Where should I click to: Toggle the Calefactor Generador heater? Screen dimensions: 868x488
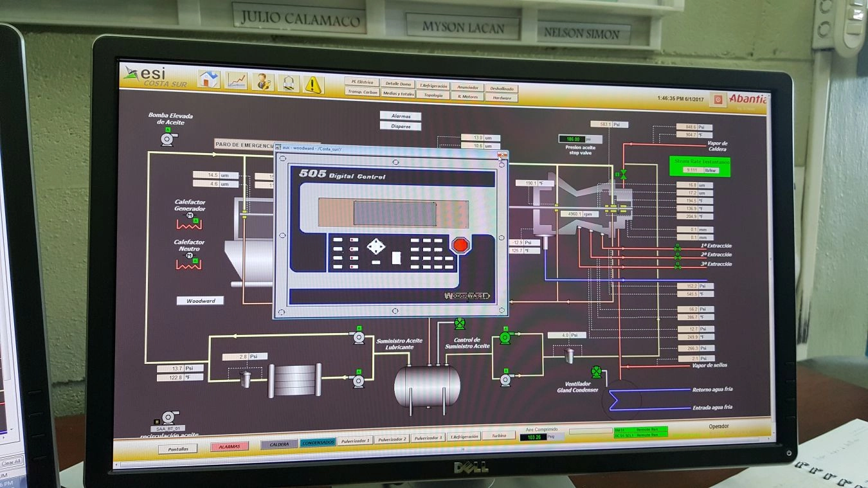[189, 222]
